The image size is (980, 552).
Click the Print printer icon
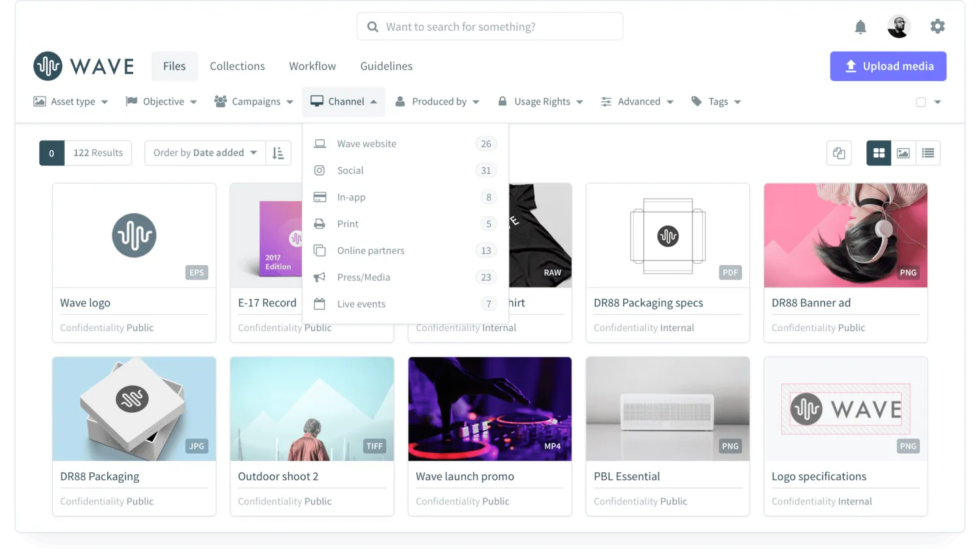pos(319,224)
